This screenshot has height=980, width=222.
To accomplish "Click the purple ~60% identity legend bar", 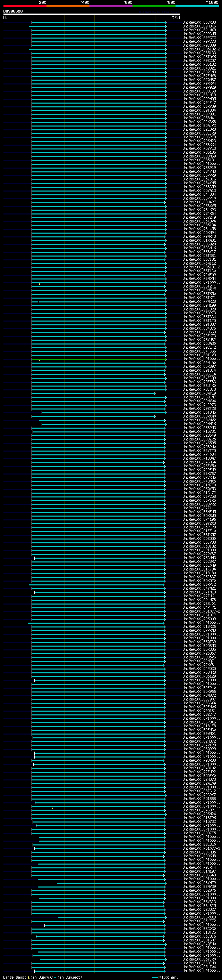I will pos(111,6).
